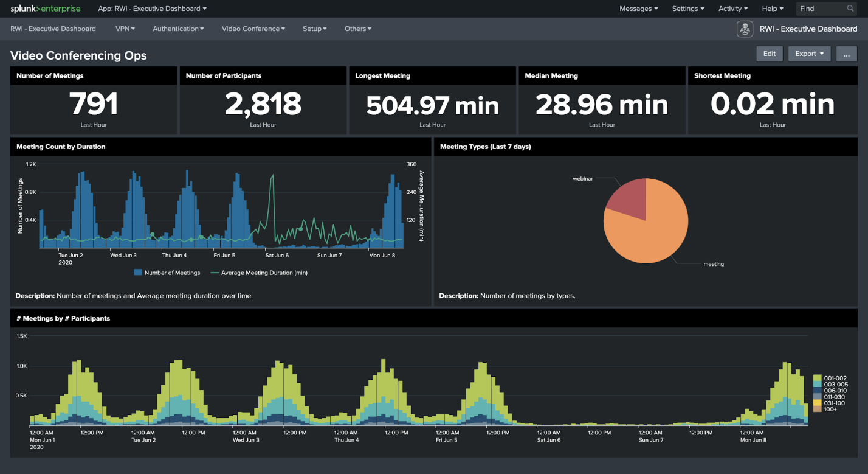Click the RWI Executive Dashboard app icon
The image size is (868, 474).
click(x=745, y=29)
